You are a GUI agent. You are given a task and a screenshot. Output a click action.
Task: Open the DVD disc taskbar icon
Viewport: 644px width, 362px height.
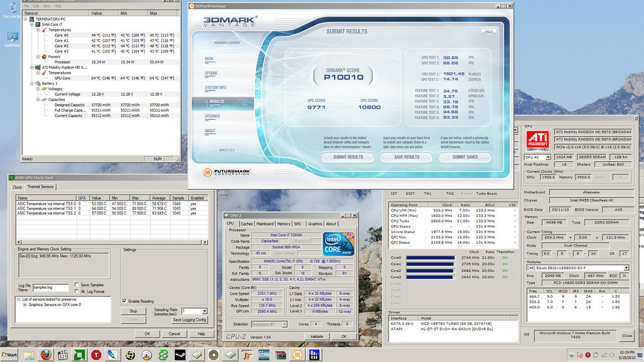click(x=147, y=355)
